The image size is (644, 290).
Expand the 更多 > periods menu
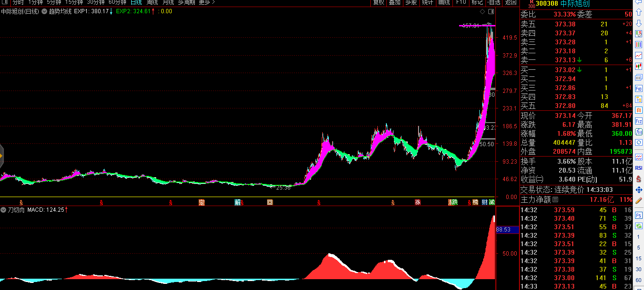pos(207,2)
